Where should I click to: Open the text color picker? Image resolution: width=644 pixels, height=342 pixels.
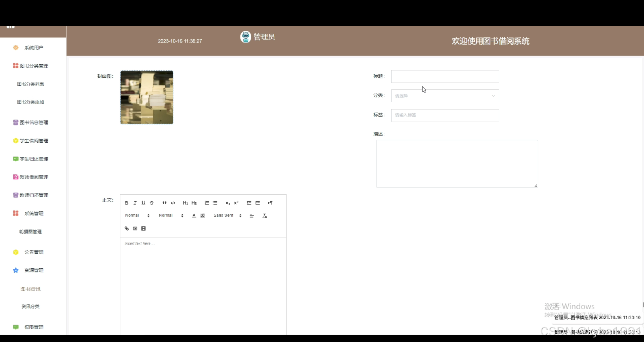pyautogui.click(x=194, y=216)
